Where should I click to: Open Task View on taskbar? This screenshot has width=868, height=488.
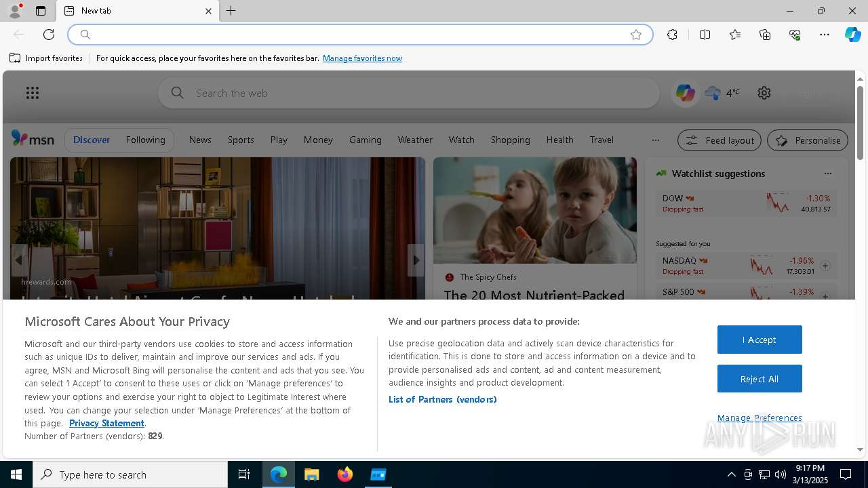click(x=244, y=474)
